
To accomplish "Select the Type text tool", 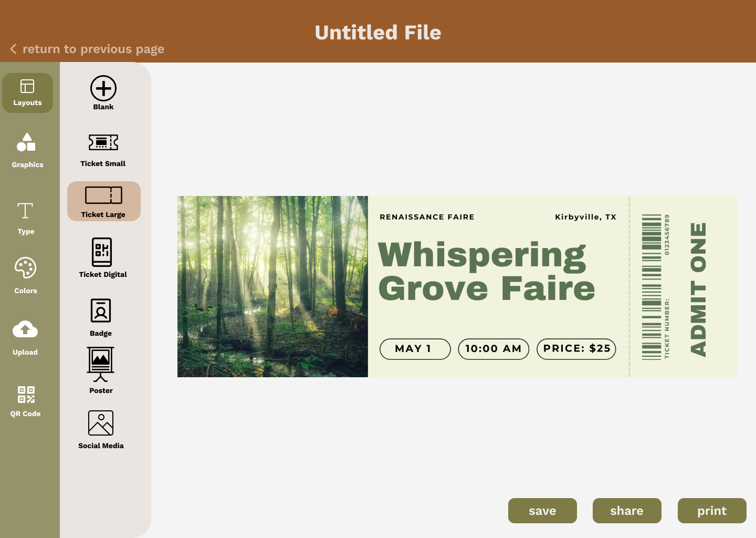I will 26,218.
